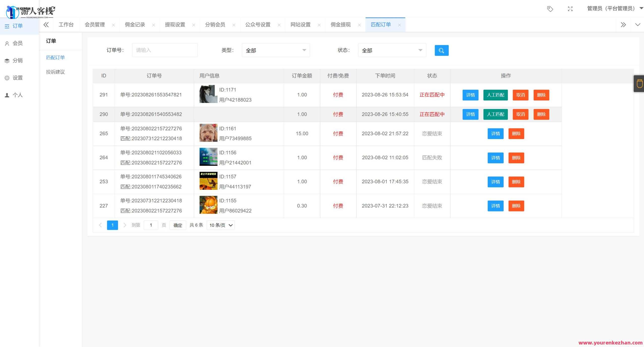Collapse the sidebar with the double-left arrow
The image size is (644, 347).
tap(46, 24)
